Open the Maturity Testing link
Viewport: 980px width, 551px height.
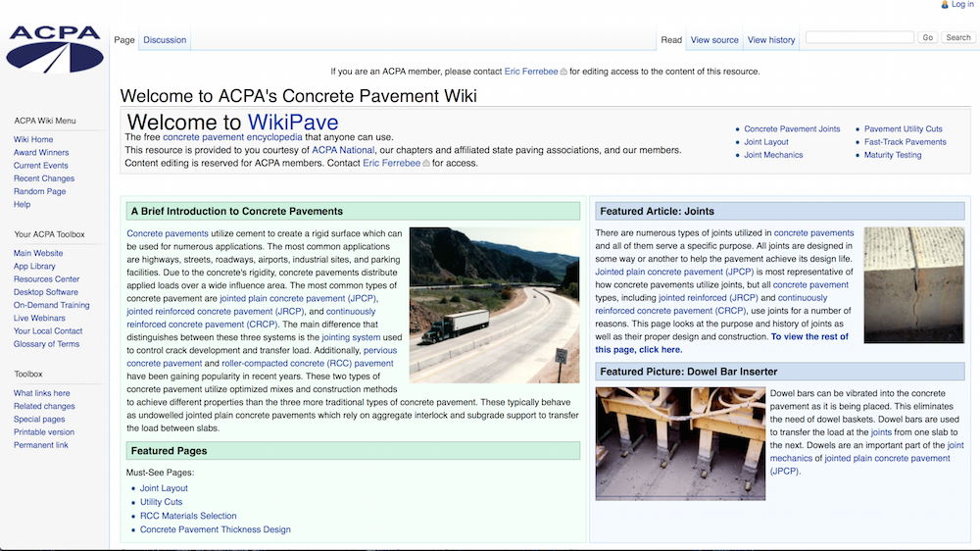(893, 155)
